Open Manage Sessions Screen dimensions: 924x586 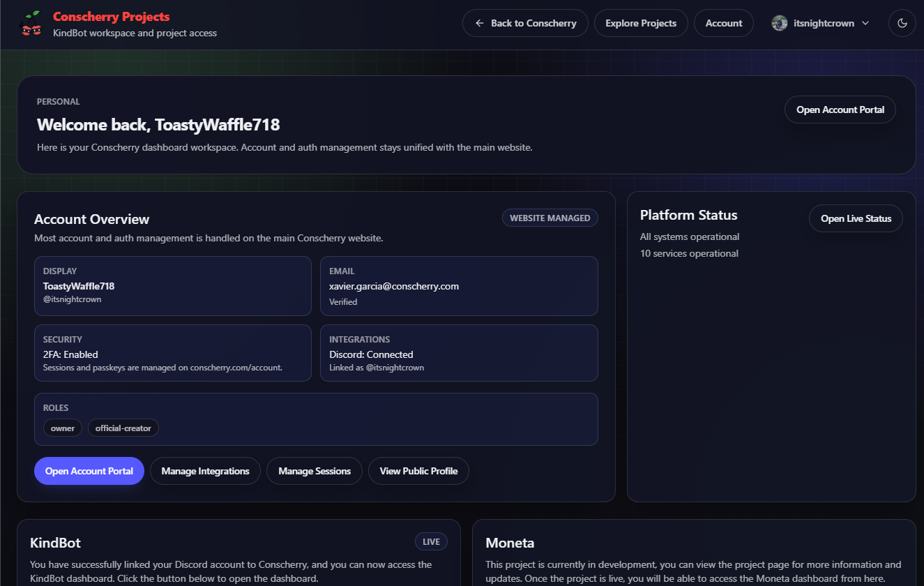pyautogui.click(x=315, y=471)
